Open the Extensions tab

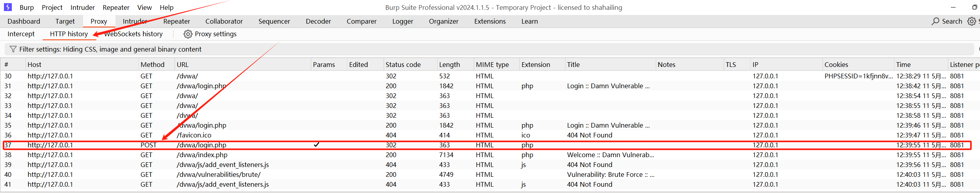coord(490,21)
